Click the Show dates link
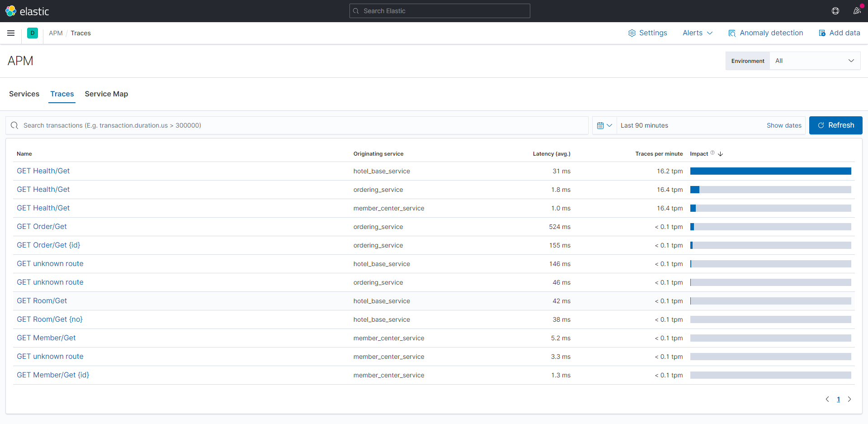Image resolution: width=868 pixels, height=424 pixels. coord(783,125)
